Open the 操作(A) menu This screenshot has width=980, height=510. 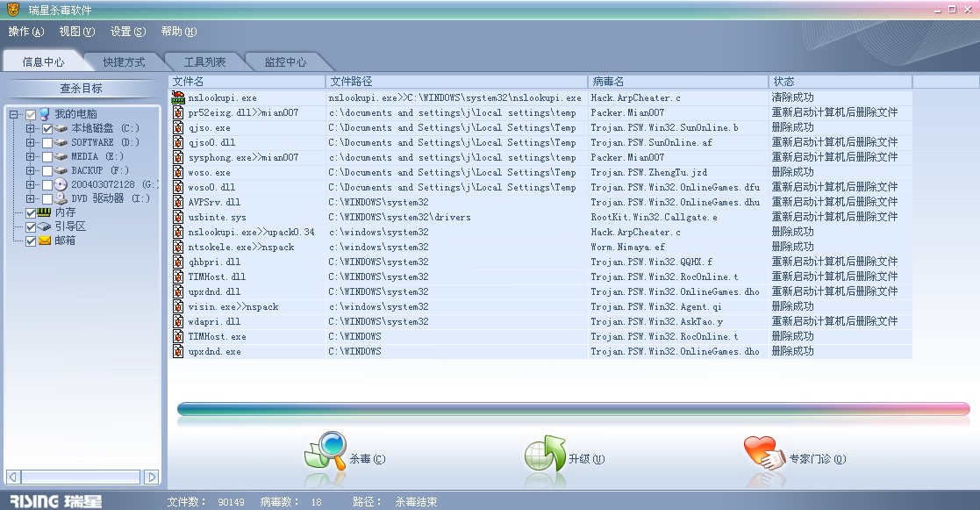tap(26, 32)
